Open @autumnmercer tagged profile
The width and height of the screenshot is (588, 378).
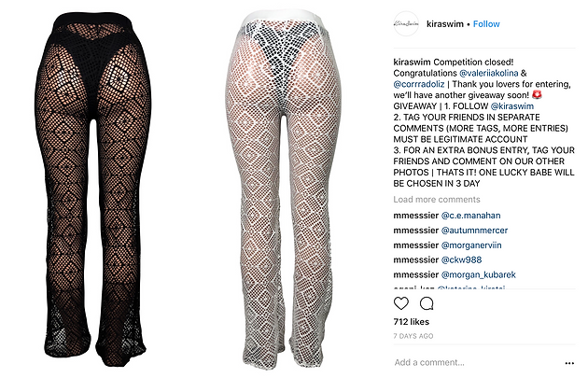475,231
